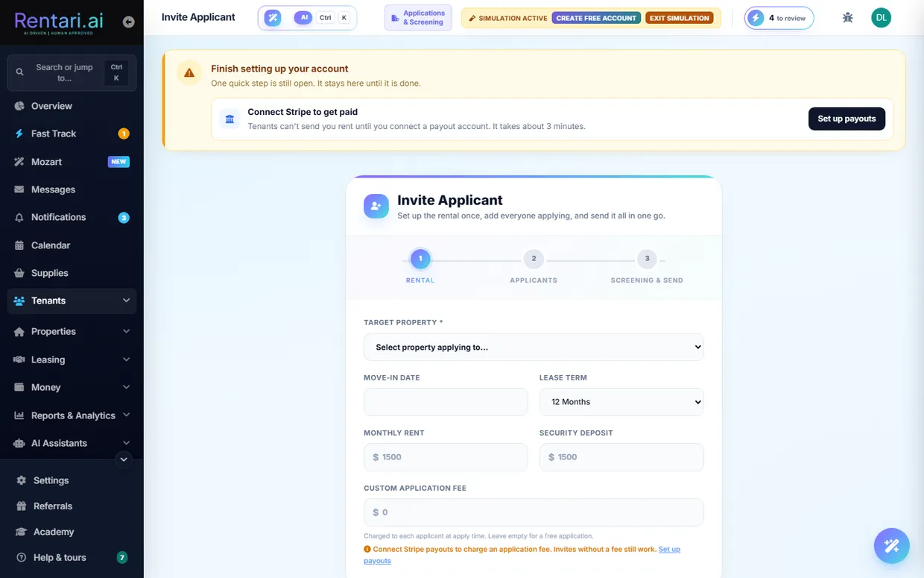
Task: Click the Tenants people icon
Action: [x=19, y=301]
